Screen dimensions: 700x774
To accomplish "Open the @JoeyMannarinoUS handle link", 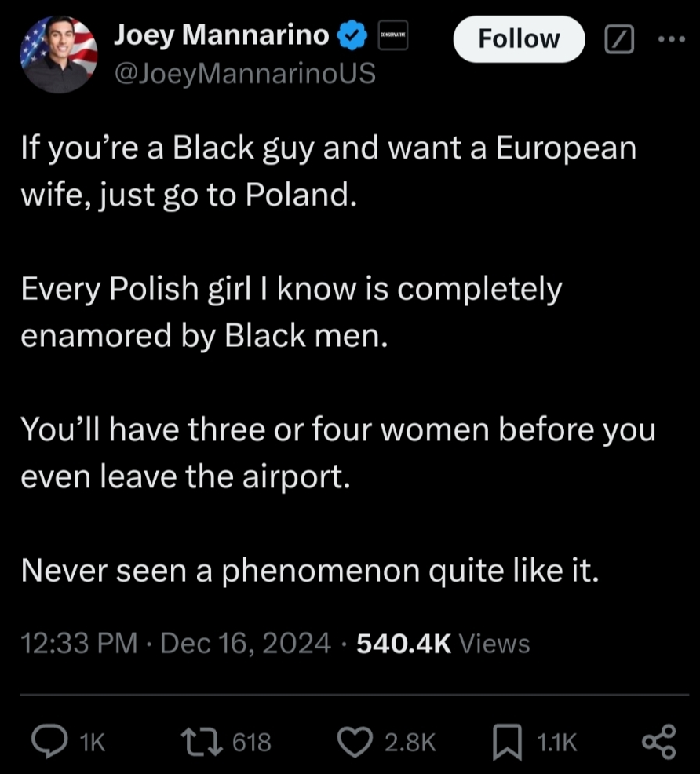I will (245, 74).
